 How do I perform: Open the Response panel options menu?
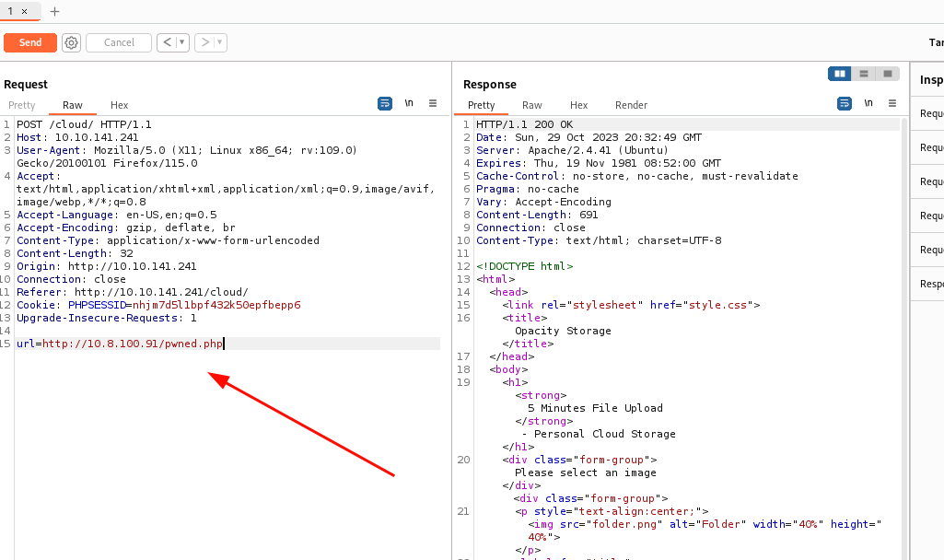(x=892, y=103)
